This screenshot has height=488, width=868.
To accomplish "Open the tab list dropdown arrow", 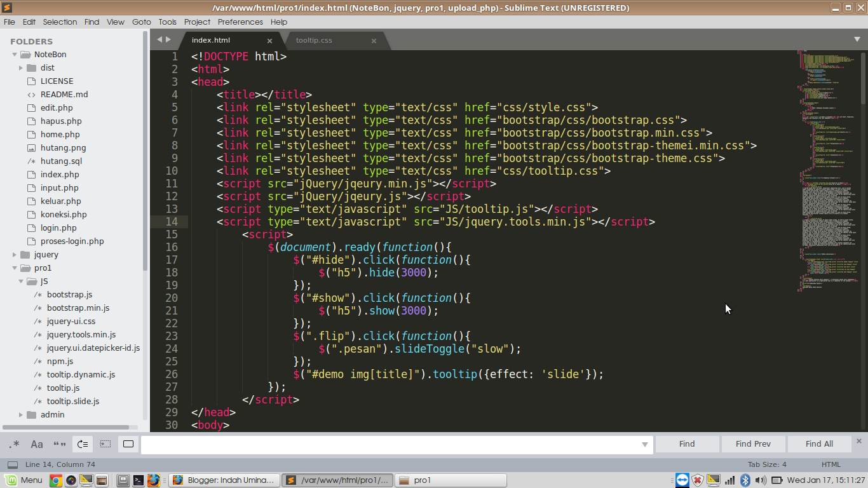I will tap(857, 39).
